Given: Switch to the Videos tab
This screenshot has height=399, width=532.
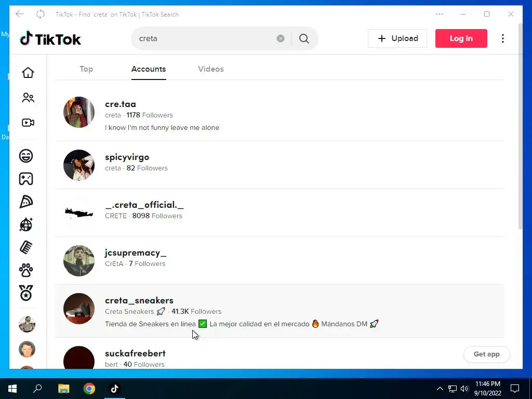Looking at the screenshot, I should click(211, 69).
